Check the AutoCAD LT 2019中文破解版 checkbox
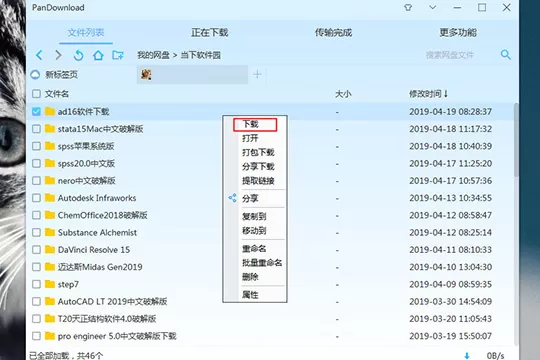The width and height of the screenshot is (540, 360). point(36,301)
